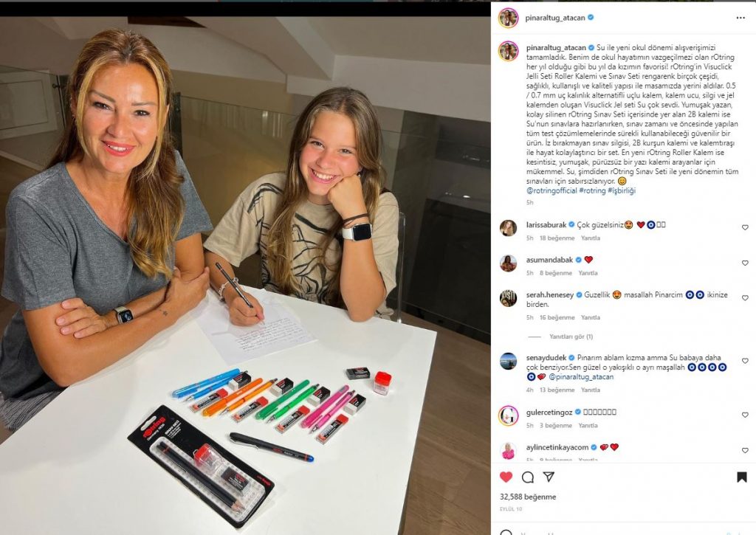This screenshot has height=535, width=756.
Task: Open the #rotring hashtag link
Action: click(x=592, y=190)
